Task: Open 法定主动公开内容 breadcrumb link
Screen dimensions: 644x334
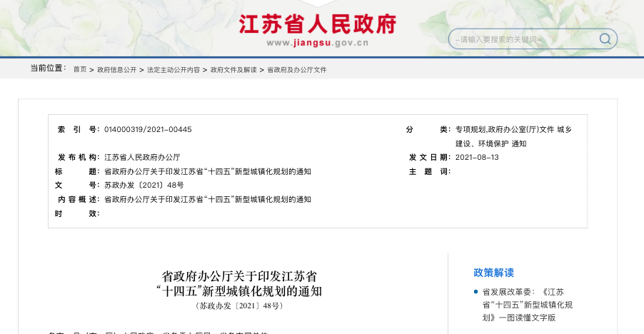Action: click(x=173, y=70)
